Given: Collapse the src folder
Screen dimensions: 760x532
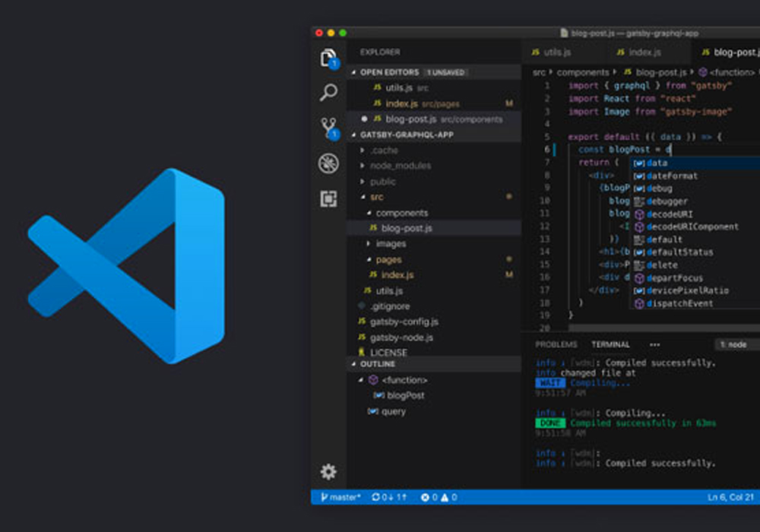Looking at the screenshot, I should point(363,197).
